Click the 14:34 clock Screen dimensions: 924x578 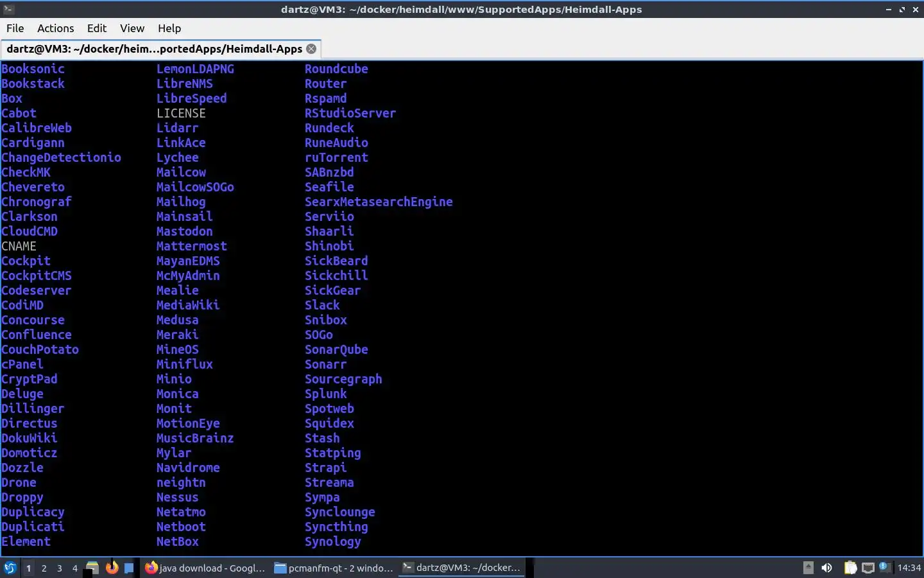click(909, 568)
